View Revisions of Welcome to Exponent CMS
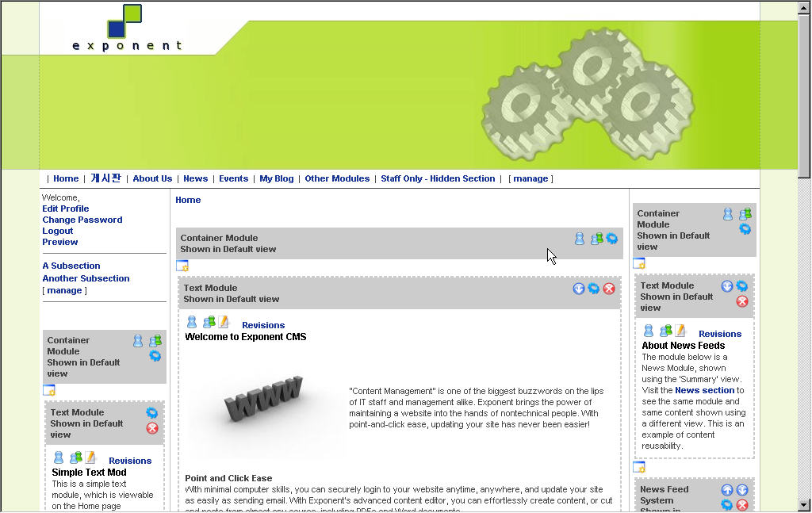Screen dimensions: 812x513 263,325
